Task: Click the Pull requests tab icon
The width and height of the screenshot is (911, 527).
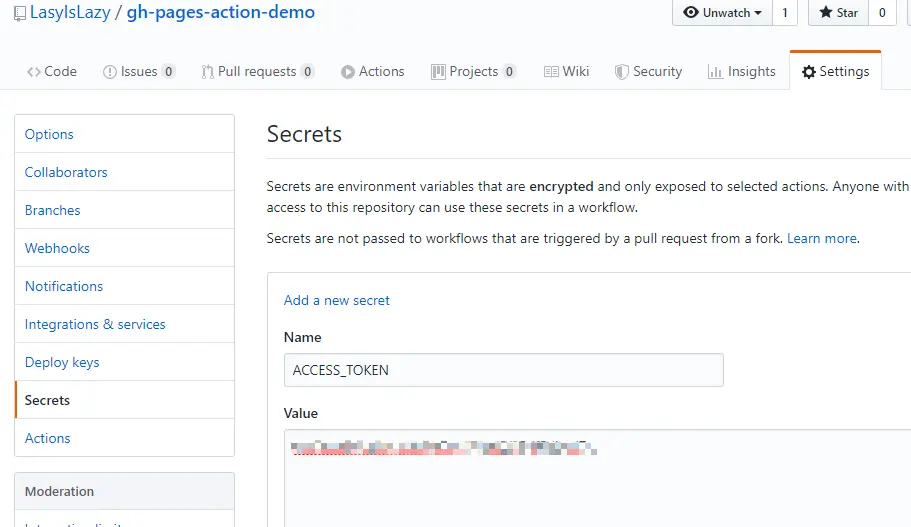Action: click(207, 72)
